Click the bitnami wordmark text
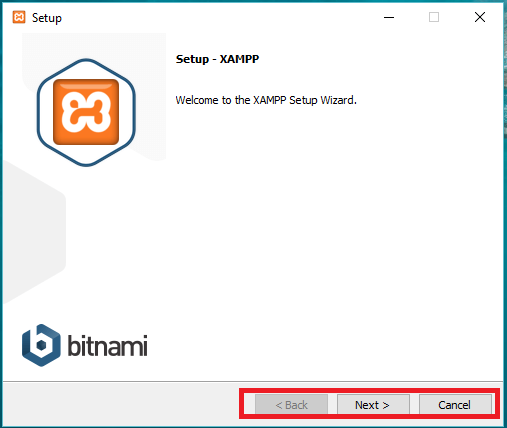The width and height of the screenshot is (507, 428). pyautogui.click(x=107, y=345)
